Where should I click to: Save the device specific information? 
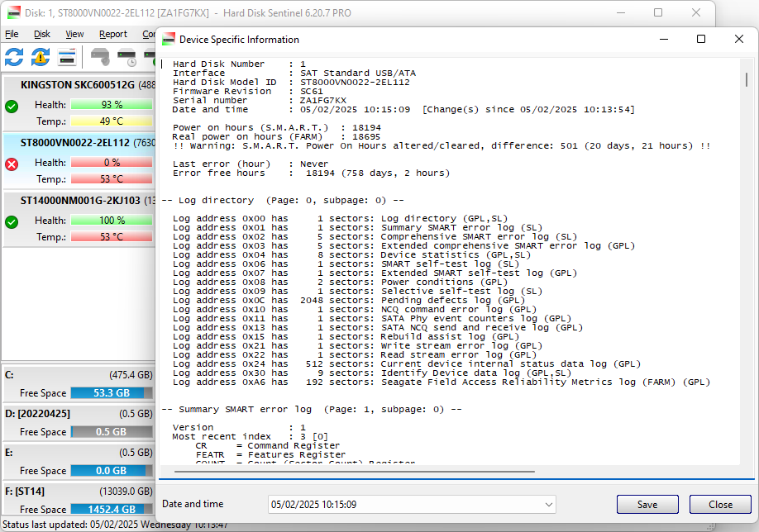click(647, 505)
